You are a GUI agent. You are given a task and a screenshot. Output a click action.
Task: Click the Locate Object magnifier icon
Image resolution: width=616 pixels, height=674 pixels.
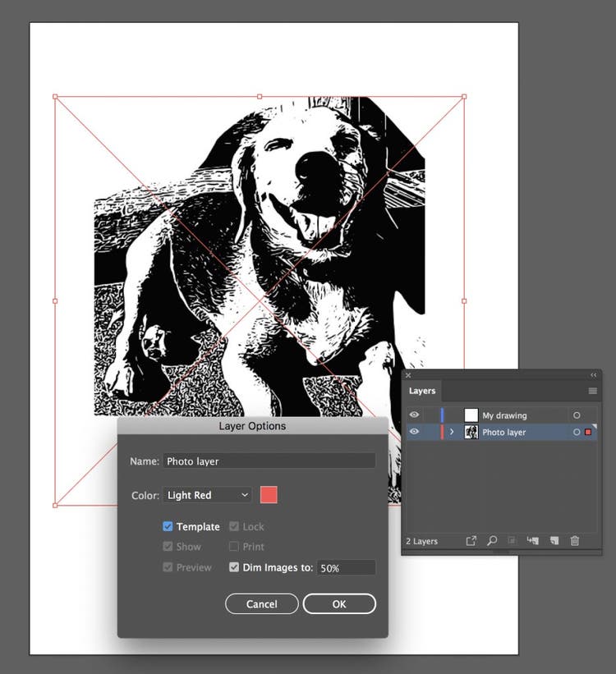tap(492, 541)
